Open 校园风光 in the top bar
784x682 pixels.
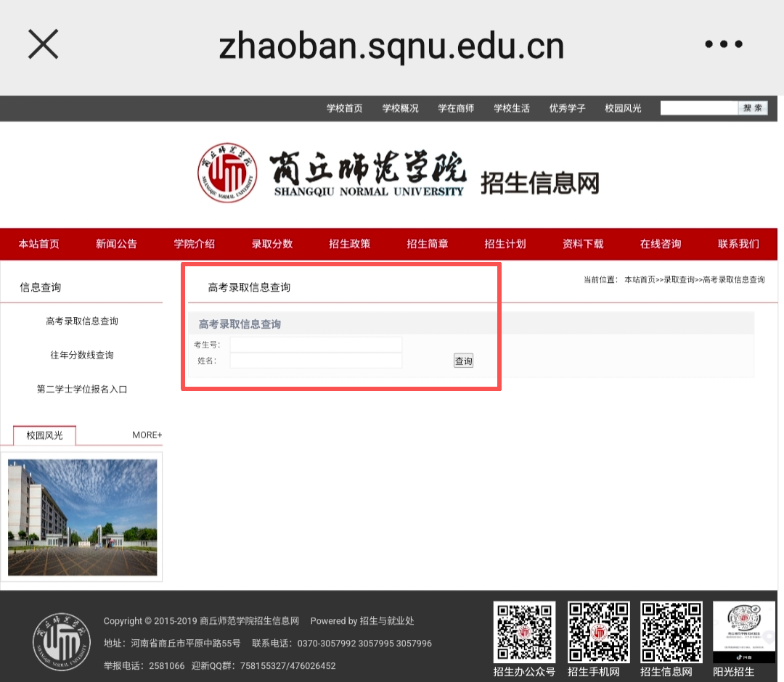coord(623,108)
